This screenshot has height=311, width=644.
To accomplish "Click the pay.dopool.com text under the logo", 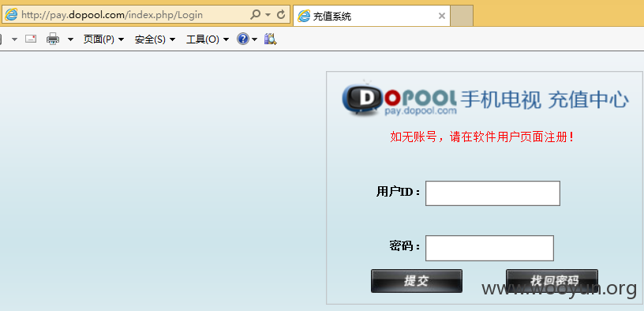I will [x=421, y=111].
